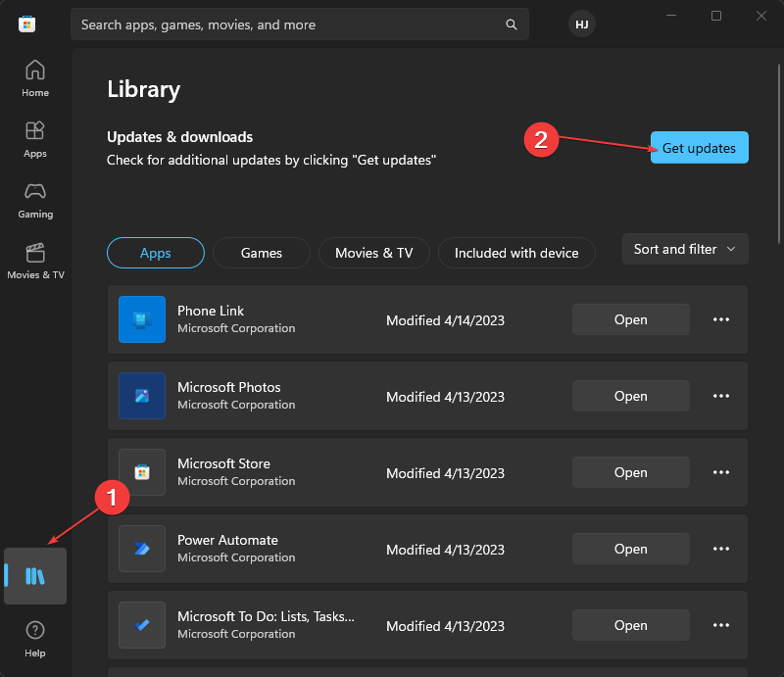Click the Microsoft Photos app icon

tap(142, 396)
